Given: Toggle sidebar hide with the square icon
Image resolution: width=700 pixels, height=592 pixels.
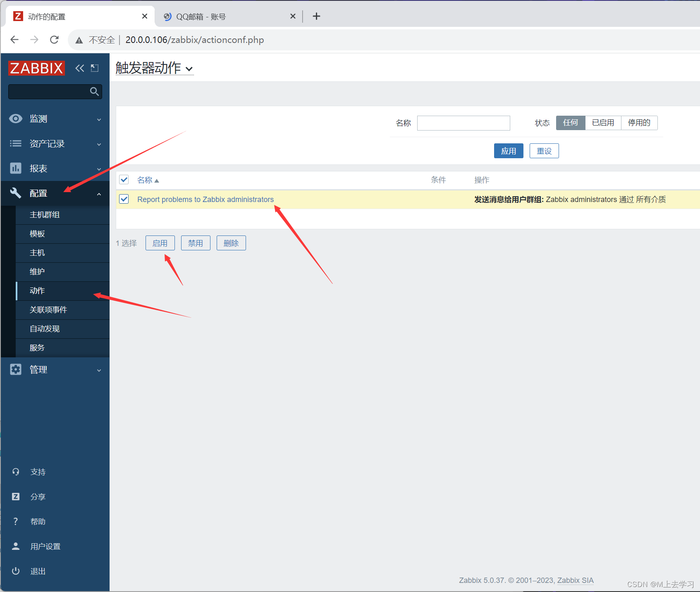Looking at the screenshot, I should coord(95,68).
